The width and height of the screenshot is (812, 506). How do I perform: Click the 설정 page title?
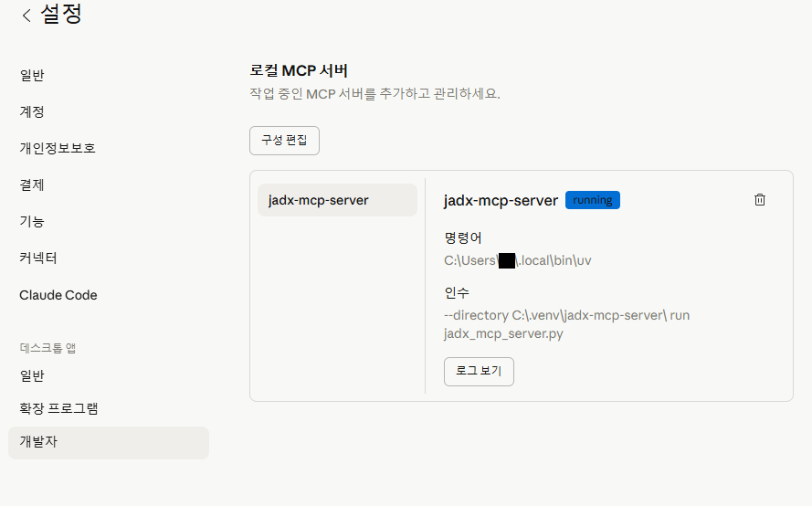(x=61, y=14)
